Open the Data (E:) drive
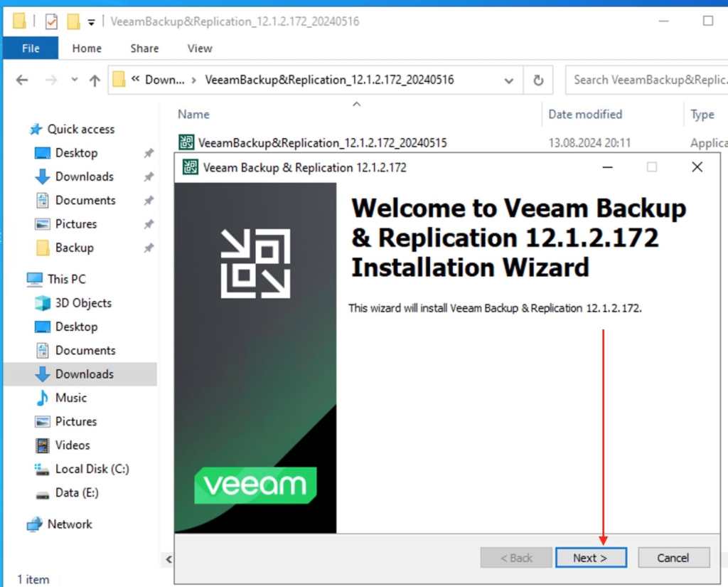This screenshot has width=728, height=587. click(77, 492)
